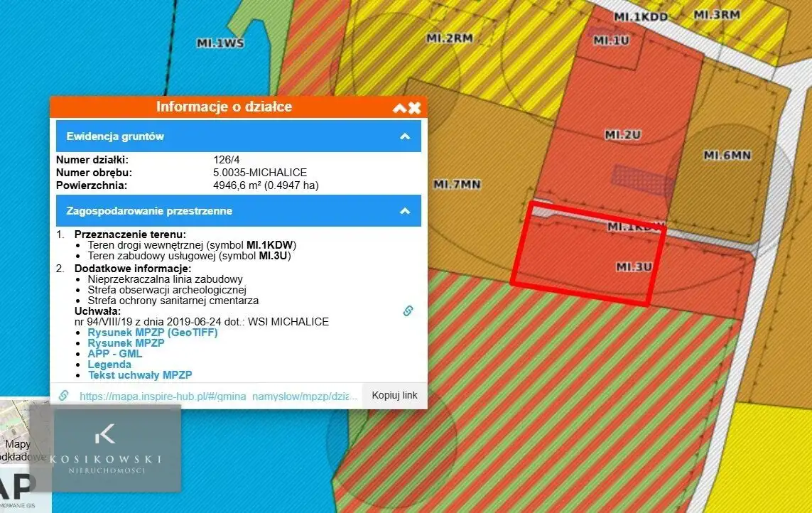
Task: Click the Ewidencja gruntów section header
Action: [115, 136]
